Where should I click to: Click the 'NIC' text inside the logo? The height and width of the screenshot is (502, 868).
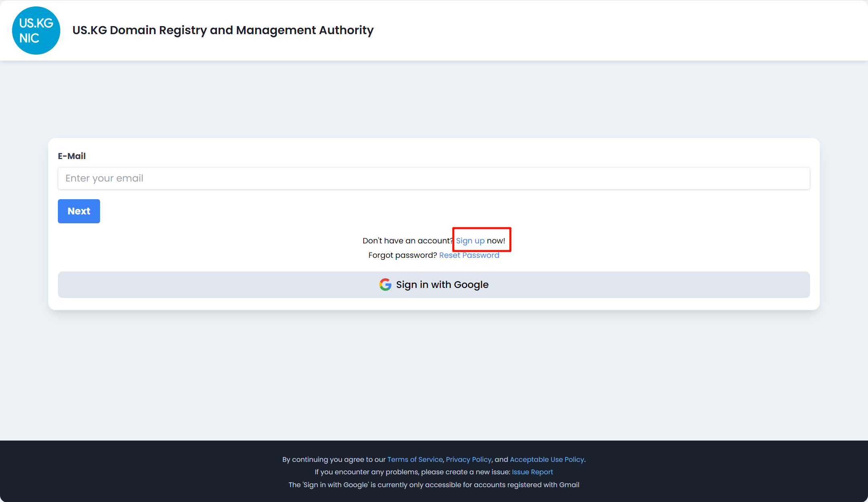[x=29, y=39]
